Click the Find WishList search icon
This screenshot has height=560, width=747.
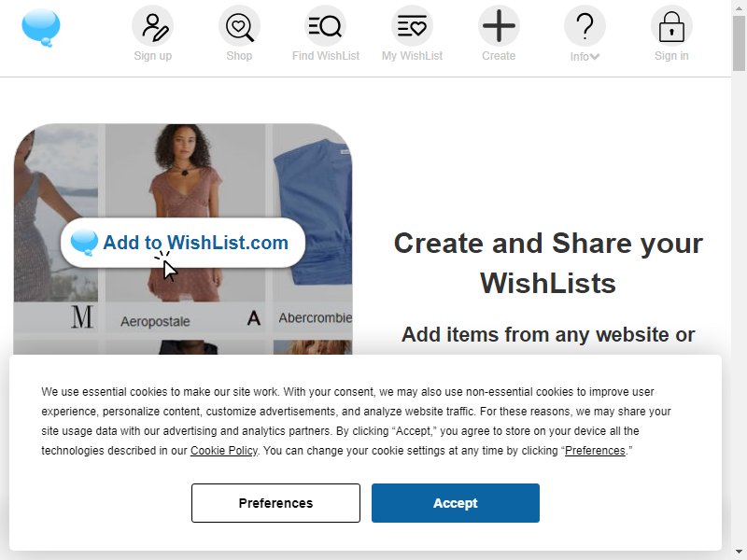click(325, 26)
